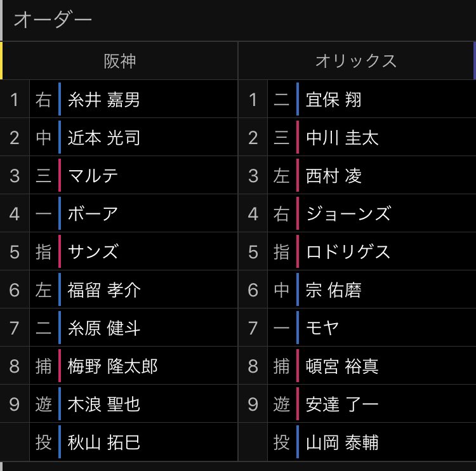
Task: Open ジョーンズ right fielder entry
Action: coord(357,213)
